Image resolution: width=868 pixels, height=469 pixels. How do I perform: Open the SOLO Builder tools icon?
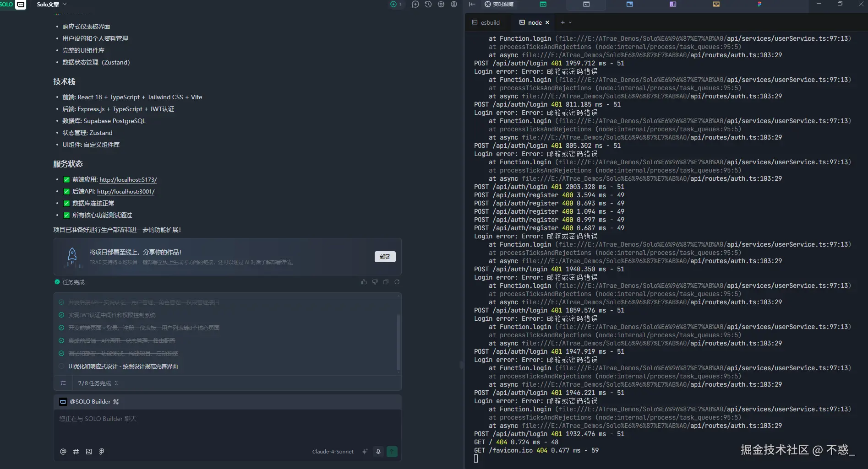tap(116, 402)
